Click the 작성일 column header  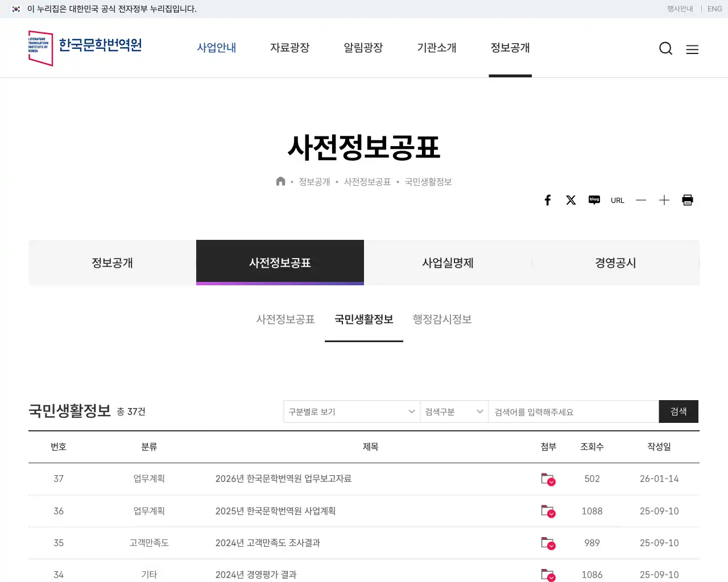click(659, 447)
